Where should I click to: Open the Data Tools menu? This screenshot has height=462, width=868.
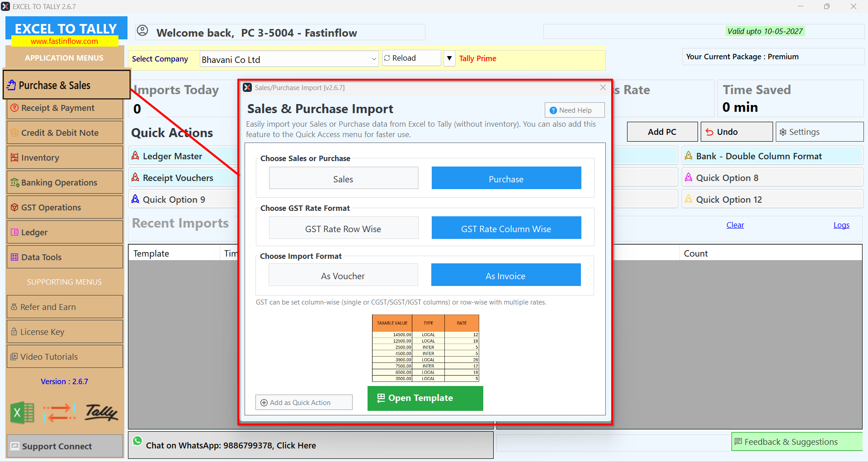click(65, 257)
